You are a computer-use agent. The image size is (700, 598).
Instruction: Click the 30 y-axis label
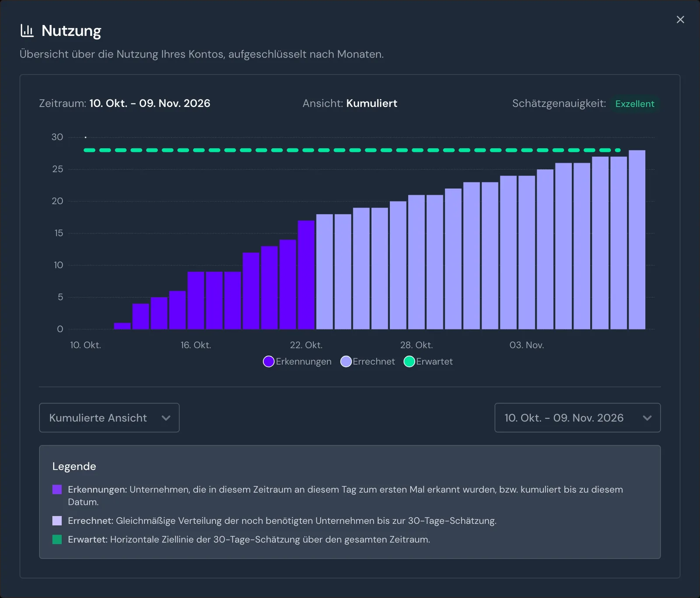click(x=57, y=137)
